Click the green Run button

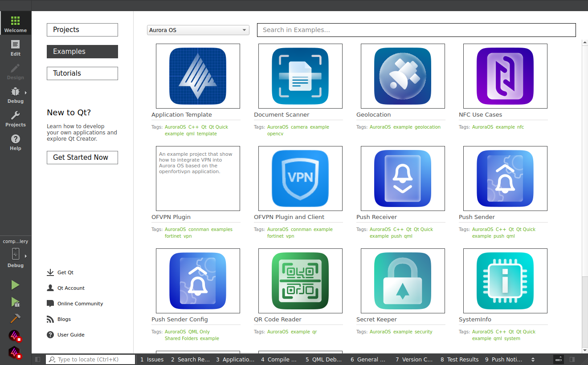16,285
